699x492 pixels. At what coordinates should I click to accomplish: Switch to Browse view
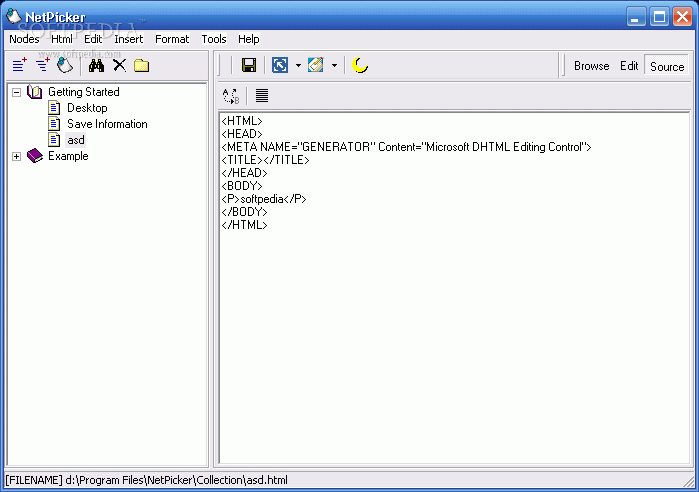pyautogui.click(x=592, y=66)
